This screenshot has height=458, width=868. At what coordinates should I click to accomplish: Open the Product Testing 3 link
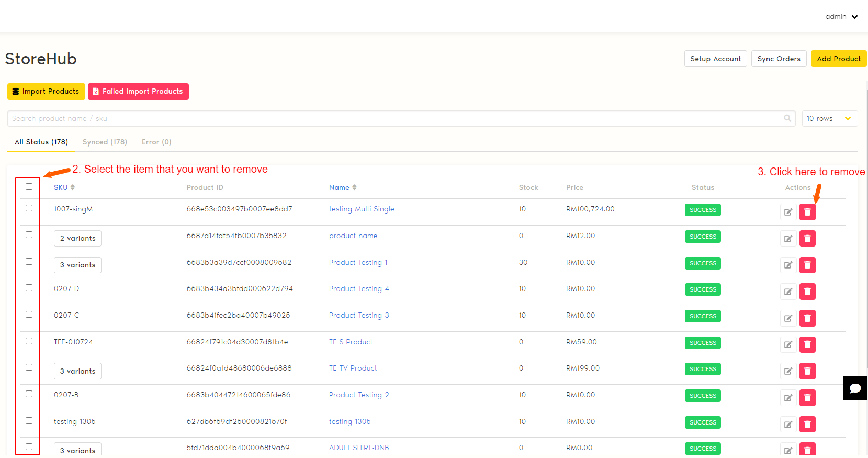(359, 315)
